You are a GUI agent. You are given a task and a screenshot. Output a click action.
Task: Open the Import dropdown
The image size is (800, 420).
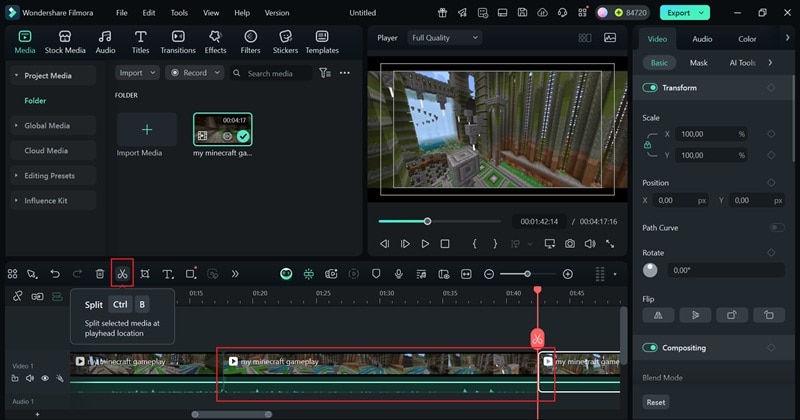pos(137,73)
